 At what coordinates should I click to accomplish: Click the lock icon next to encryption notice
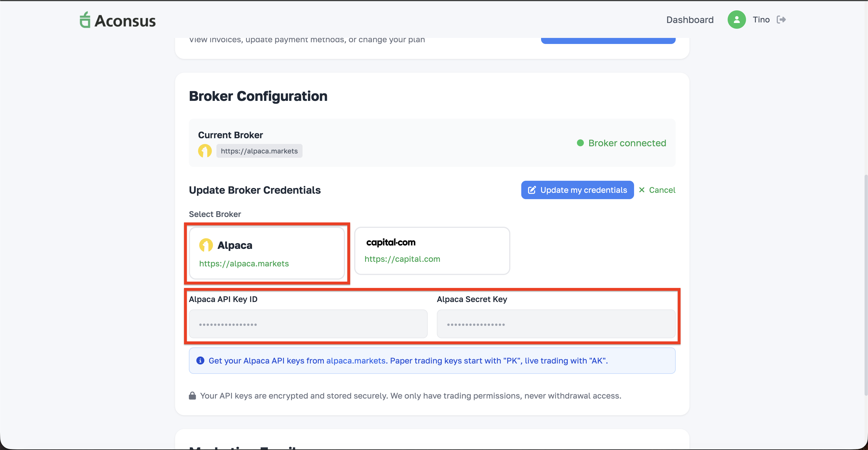[x=192, y=396]
